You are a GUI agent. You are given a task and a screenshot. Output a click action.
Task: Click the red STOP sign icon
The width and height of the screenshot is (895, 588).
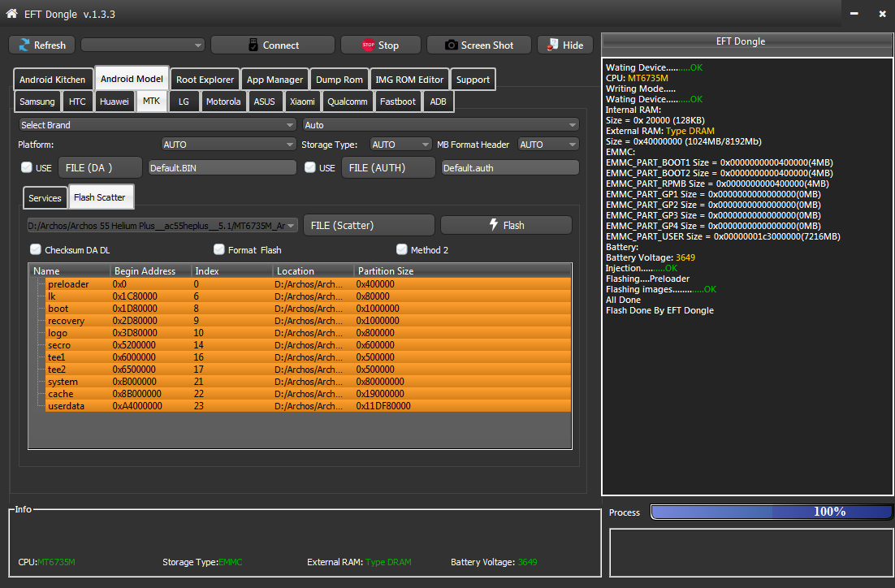point(368,45)
